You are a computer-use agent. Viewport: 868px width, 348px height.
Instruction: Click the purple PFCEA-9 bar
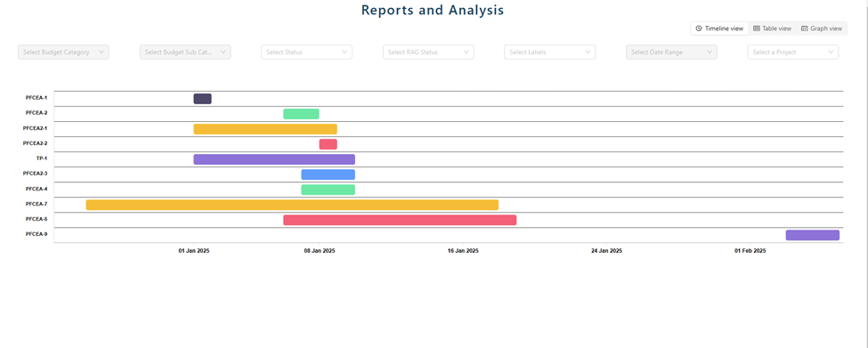click(813, 235)
